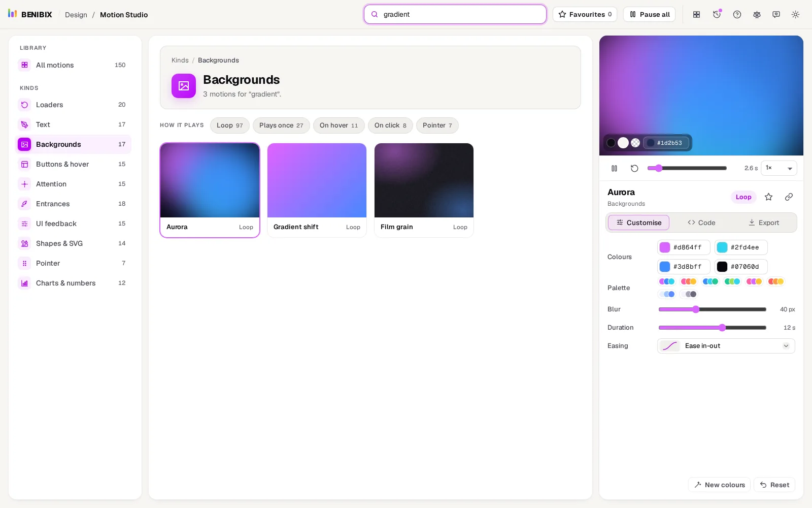The width and height of the screenshot is (812, 508).
Task: Click the Blur slider
Action: (x=712, y=309)
